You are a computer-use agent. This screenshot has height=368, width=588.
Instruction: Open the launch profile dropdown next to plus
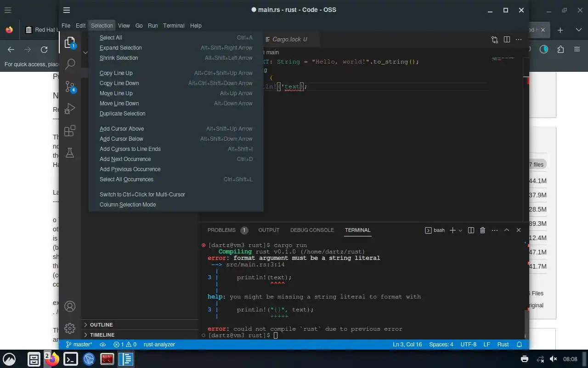click(x=460, y=230)
